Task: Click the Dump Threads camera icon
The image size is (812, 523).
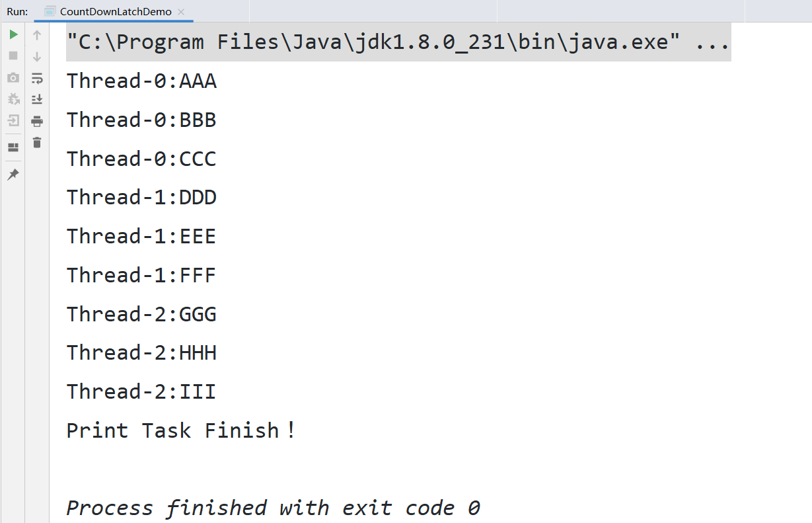Action: click(x=13, y=78)
